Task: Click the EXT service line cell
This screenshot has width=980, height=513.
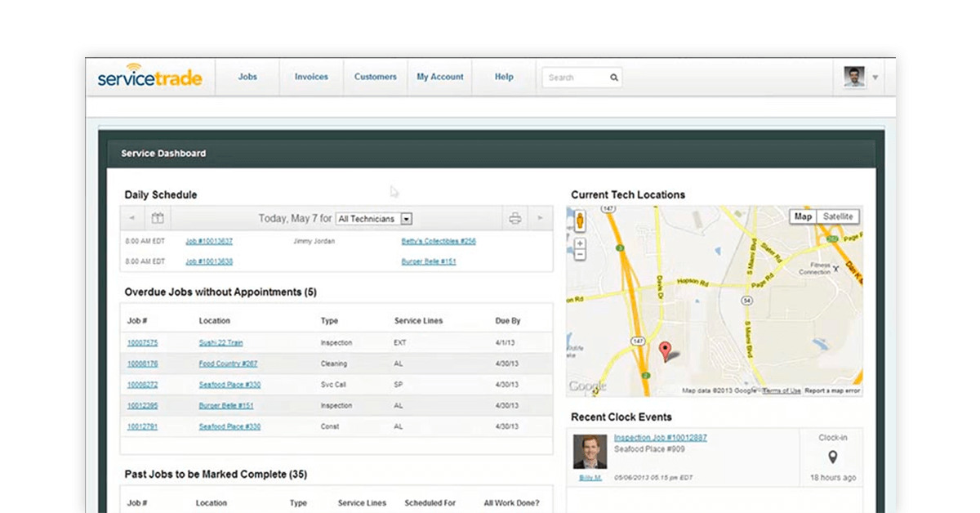Action: pyautogui.click(x=400, y=343)
